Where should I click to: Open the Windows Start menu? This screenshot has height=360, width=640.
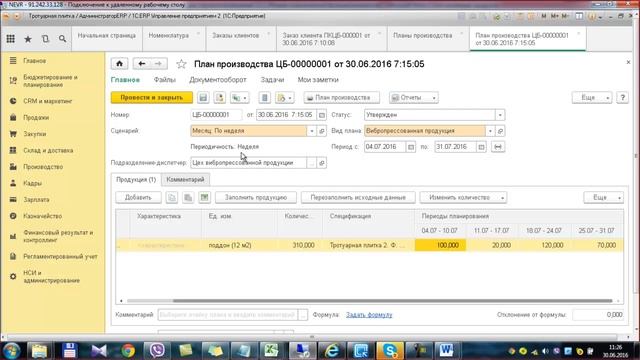pyautogui.click(x=11, y=351)
